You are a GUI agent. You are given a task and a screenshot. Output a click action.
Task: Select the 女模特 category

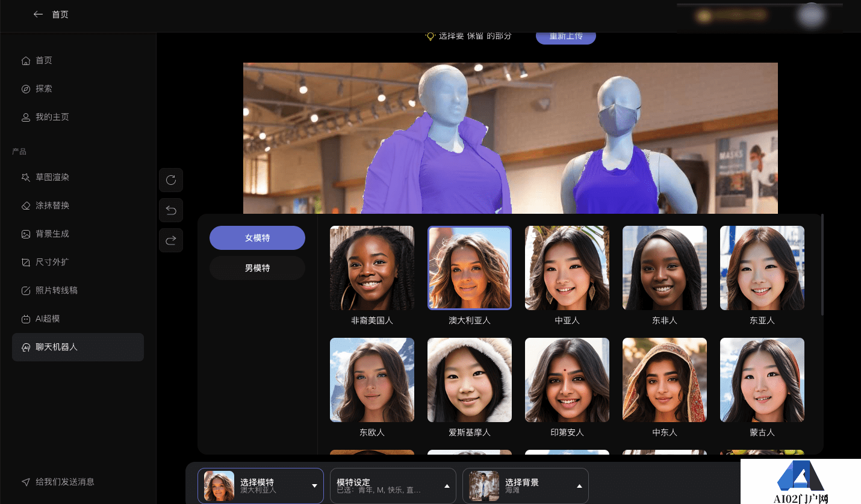[x=257, y=238]
